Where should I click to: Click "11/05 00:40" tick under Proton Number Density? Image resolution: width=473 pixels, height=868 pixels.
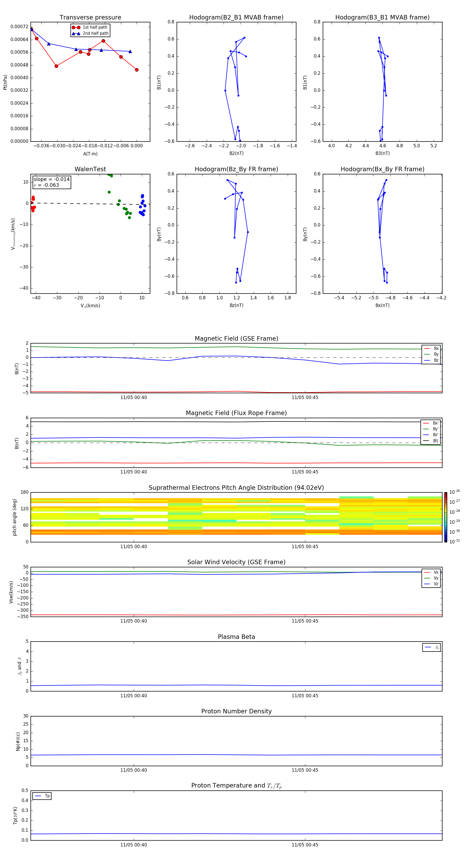134,770
